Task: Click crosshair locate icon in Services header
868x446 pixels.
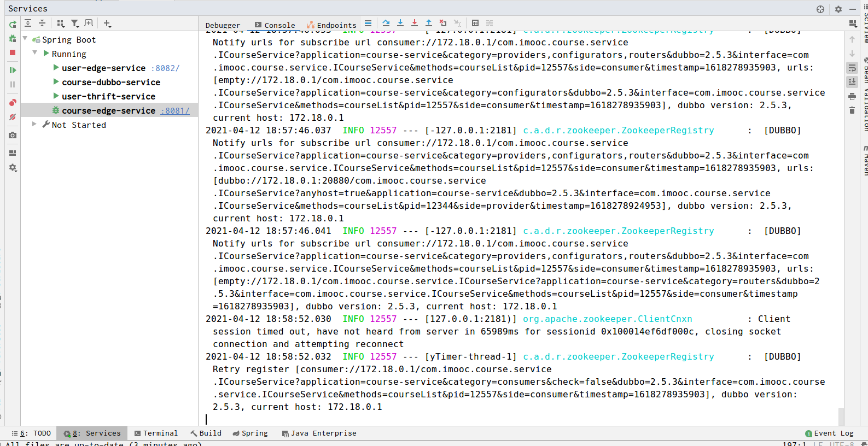Action: click(x=820, y=9)
